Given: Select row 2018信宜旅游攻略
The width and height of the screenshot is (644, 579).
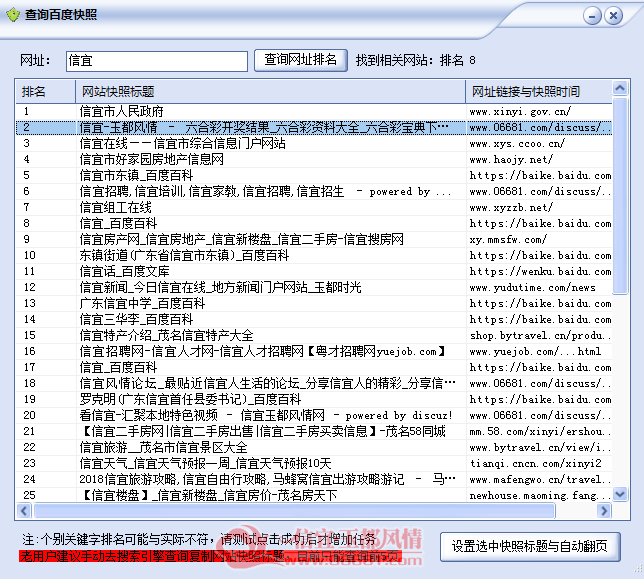Looking at the screenshot, I should (x=314, y=480).
